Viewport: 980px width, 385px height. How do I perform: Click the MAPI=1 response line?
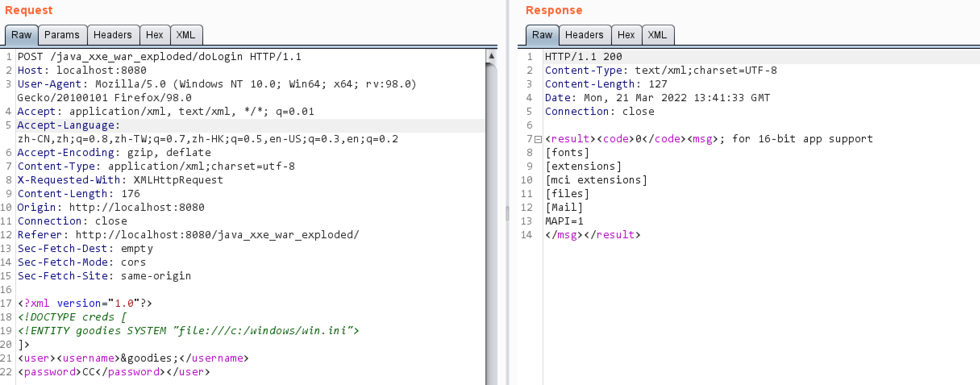coord(564,221)
